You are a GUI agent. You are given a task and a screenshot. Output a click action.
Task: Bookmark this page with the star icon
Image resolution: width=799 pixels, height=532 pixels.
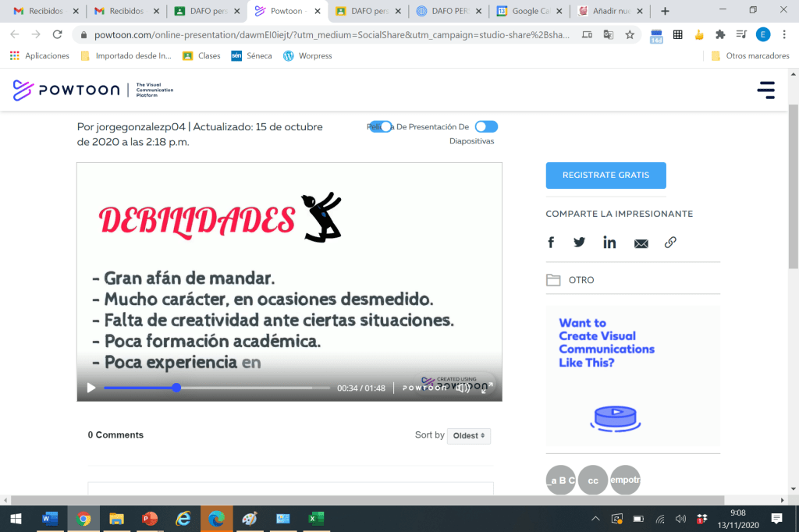[x=630, y=34]
